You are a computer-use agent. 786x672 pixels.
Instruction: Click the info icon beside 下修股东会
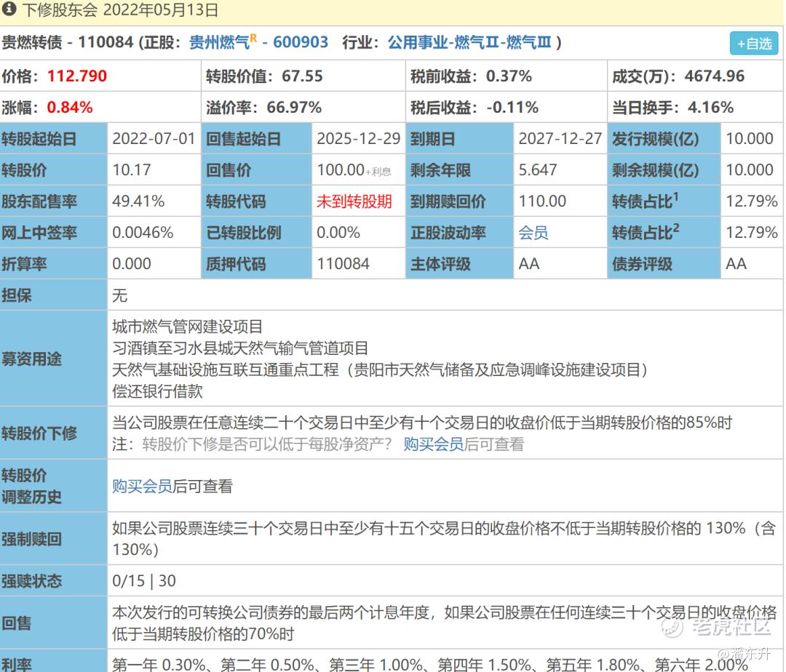tap(9, 9)
